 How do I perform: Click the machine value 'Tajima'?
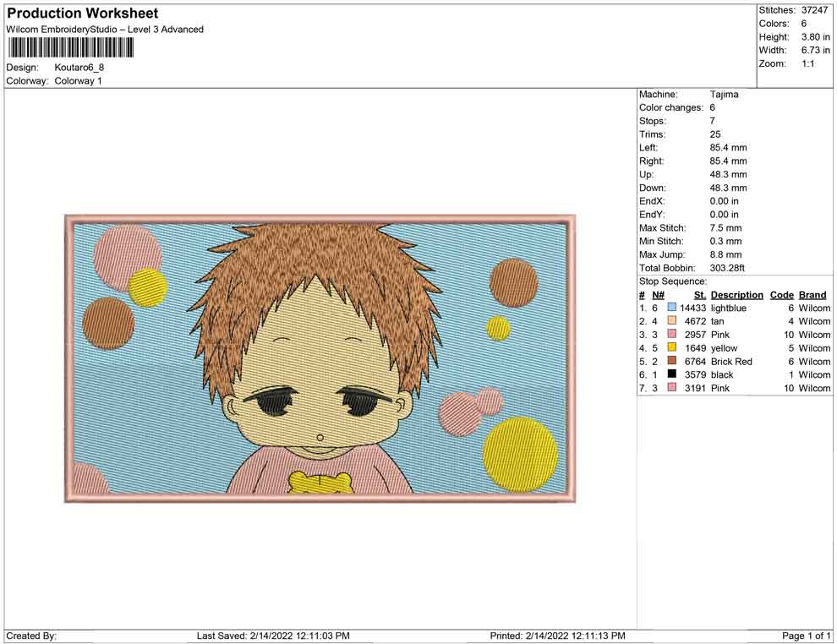[724, 94]
